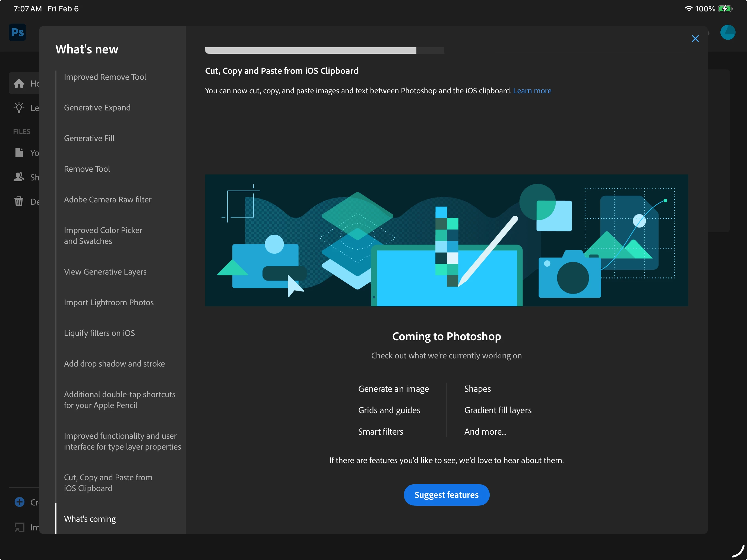
Task: Click the Coming to Photoshop illustration
Action: point(447,240)
